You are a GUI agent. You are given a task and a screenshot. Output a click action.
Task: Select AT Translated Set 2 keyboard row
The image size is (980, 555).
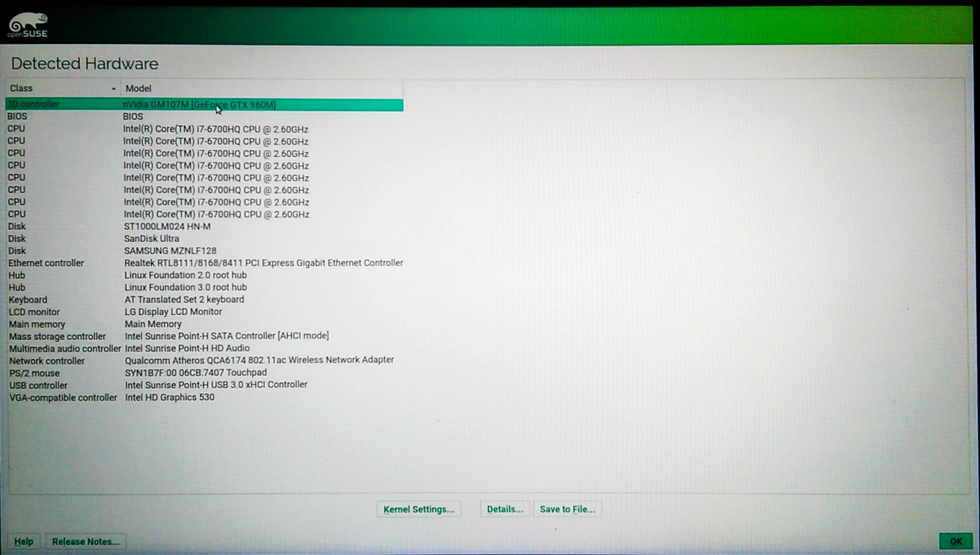204,299
